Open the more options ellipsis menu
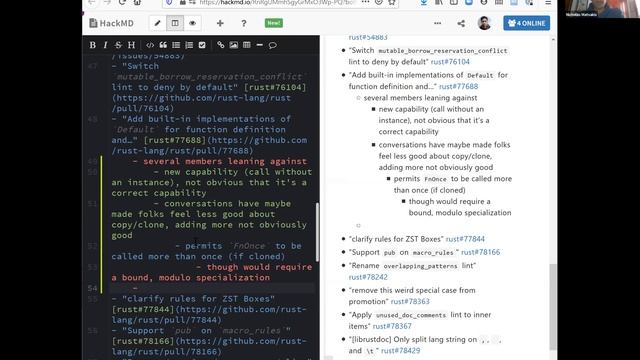This screenshot has width=640, height=360. [438, 23]
